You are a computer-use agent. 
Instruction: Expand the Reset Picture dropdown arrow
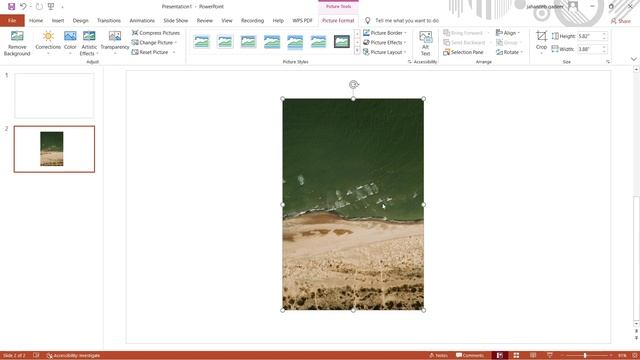[174, 52]
